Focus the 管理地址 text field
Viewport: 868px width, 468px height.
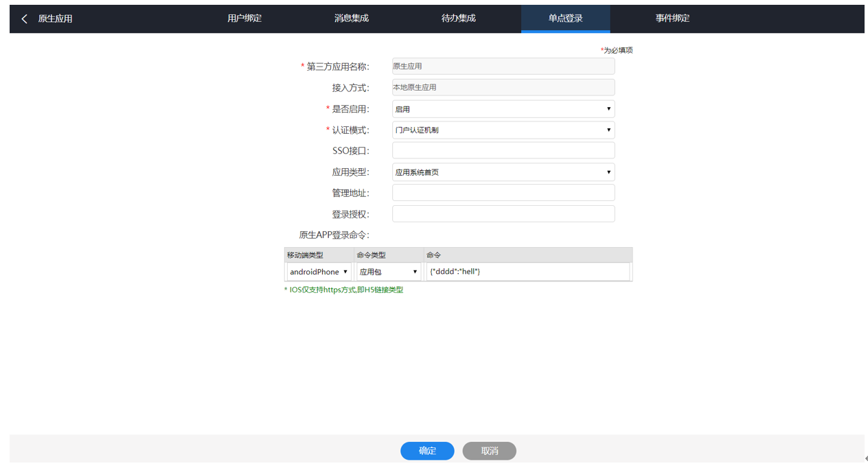click(x=503, y=193)
